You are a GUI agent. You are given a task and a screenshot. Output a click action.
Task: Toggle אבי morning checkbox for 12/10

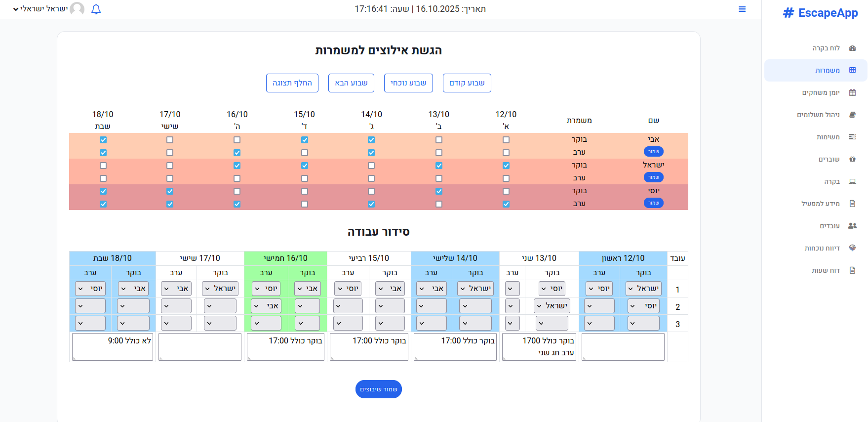tap(506, 140)
